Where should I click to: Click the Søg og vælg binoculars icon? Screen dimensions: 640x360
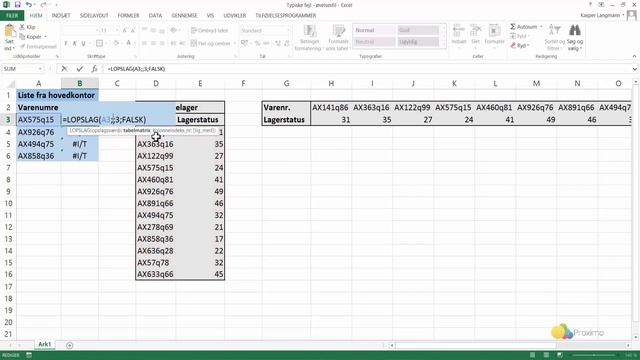(575, 31)
